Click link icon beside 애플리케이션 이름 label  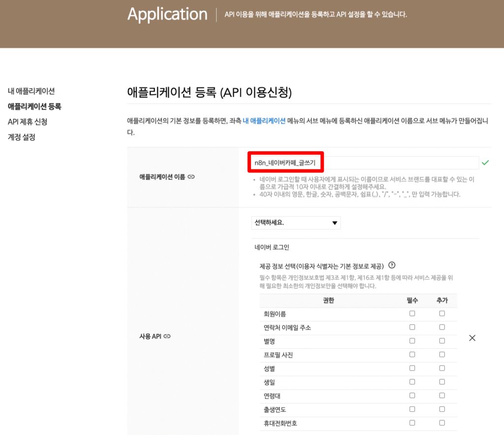coord(191,176)
